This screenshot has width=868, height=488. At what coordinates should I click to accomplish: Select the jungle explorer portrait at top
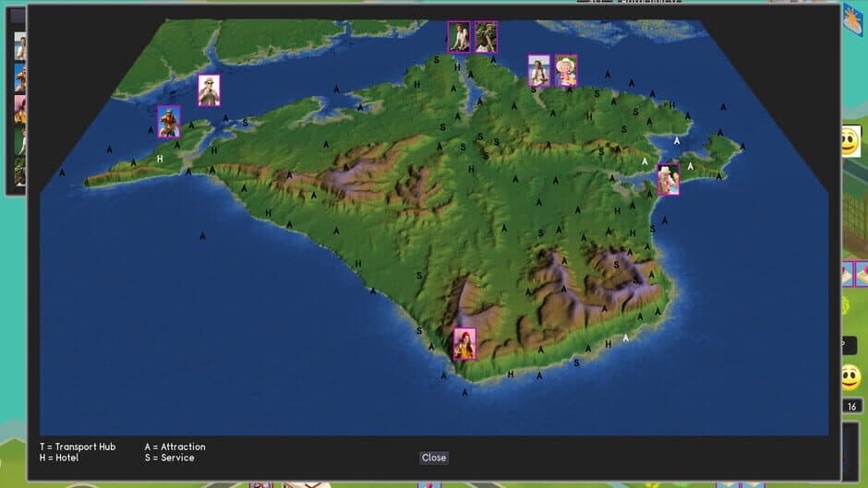click(x=486, y=37)
